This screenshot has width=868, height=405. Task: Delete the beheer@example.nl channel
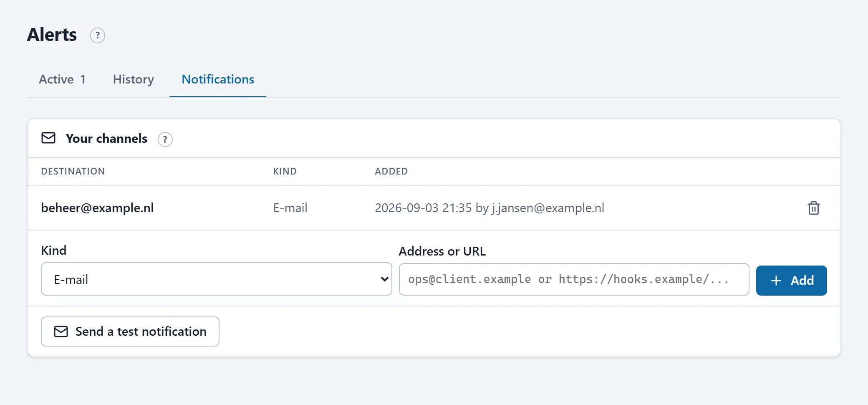pos(813,208)
